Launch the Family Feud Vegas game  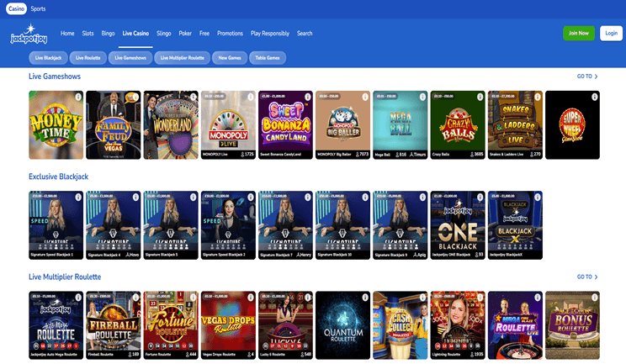114,124
